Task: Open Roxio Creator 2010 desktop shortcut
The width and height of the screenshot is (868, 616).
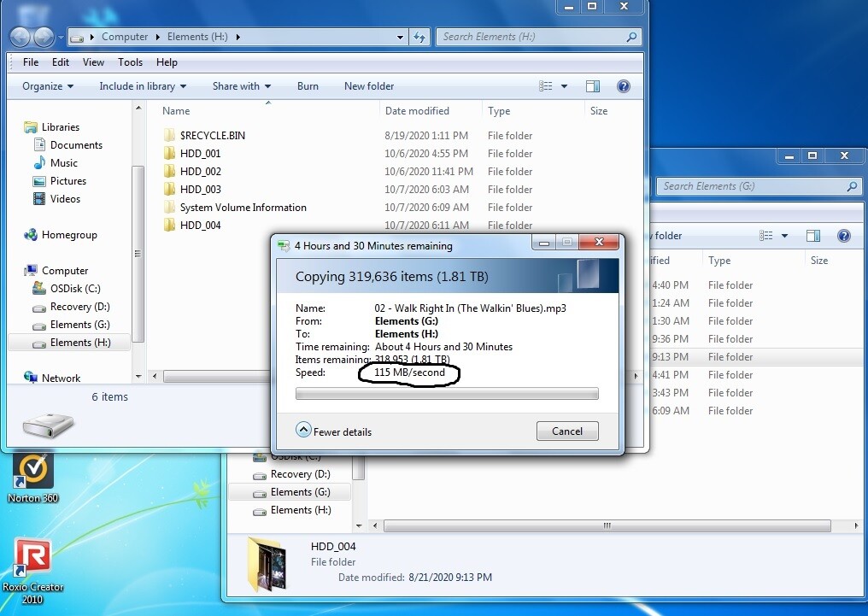Action: (32, 571)
